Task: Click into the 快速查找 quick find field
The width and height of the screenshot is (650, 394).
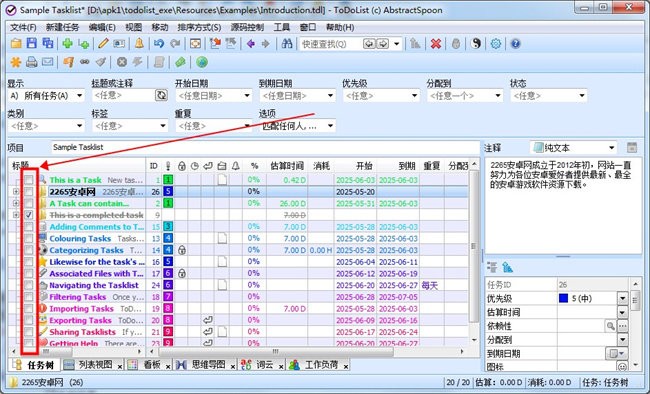Action: tap(330, 44)
